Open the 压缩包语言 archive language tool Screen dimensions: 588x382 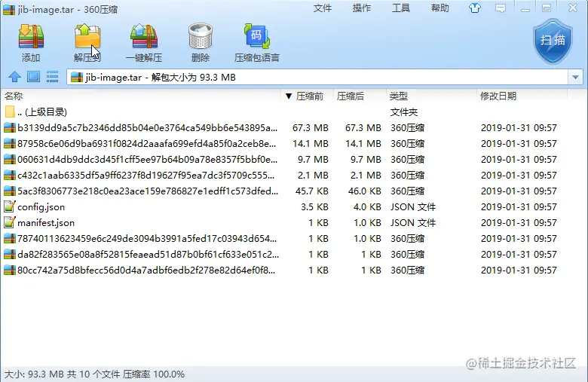tap(257, 37)
